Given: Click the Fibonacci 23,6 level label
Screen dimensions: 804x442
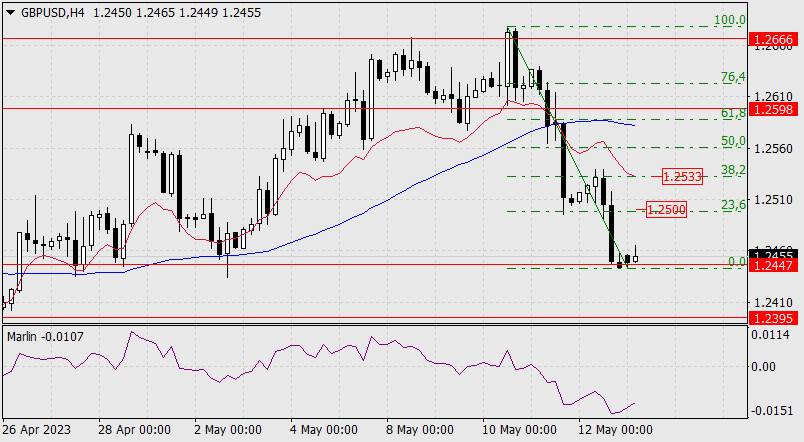Looking at the screenshot, I should tap(733, 205).
